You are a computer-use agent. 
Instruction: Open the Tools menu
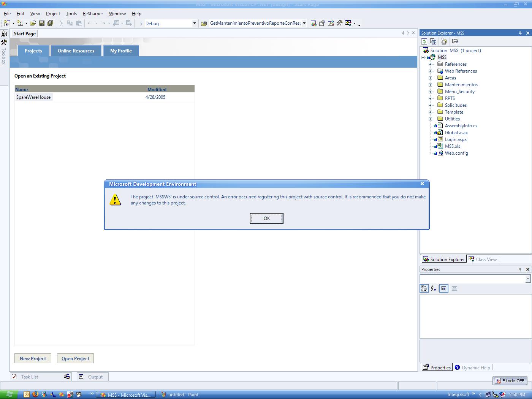[x=71, y=13]
